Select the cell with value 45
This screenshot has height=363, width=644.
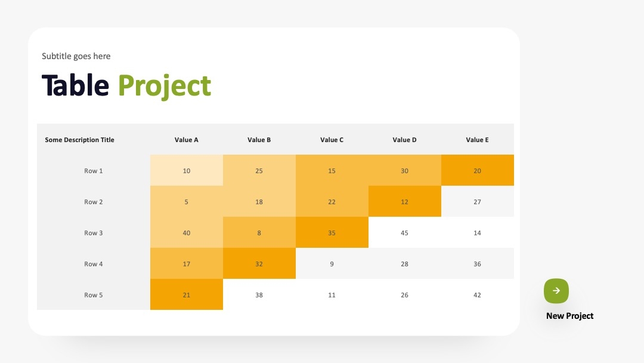point(404,233)
